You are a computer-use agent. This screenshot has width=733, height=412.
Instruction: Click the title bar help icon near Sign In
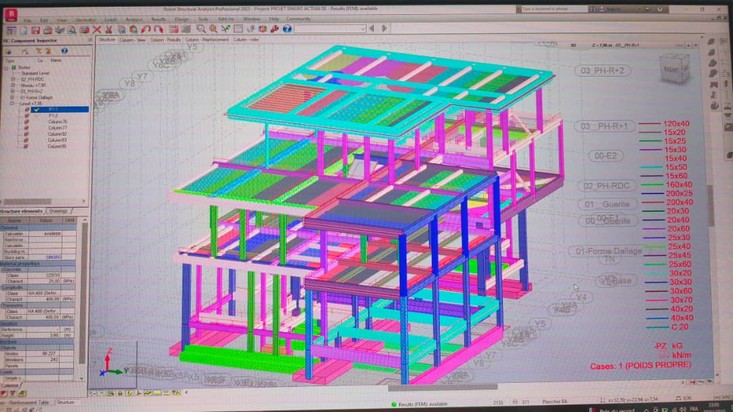660,9
